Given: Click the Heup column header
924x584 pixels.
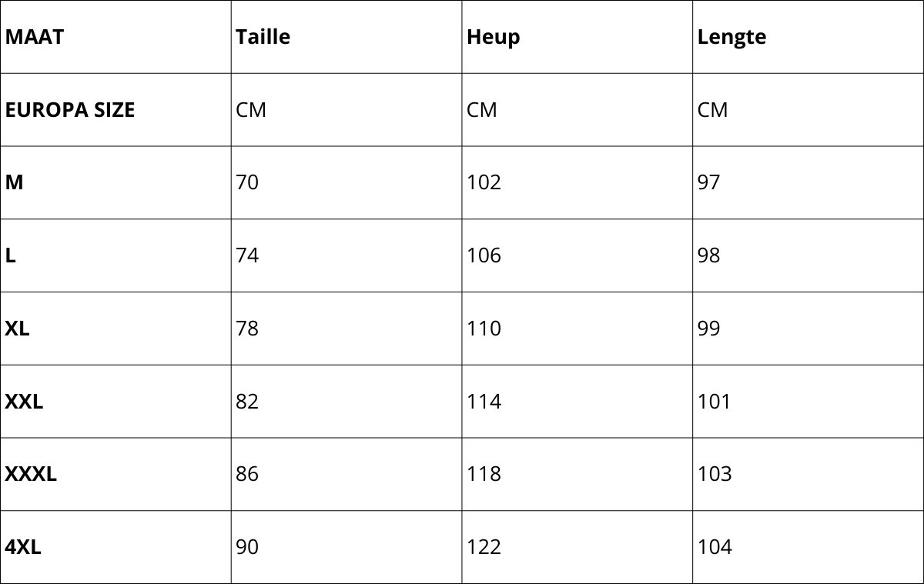Looking at the screenshot, I should 493,37.
